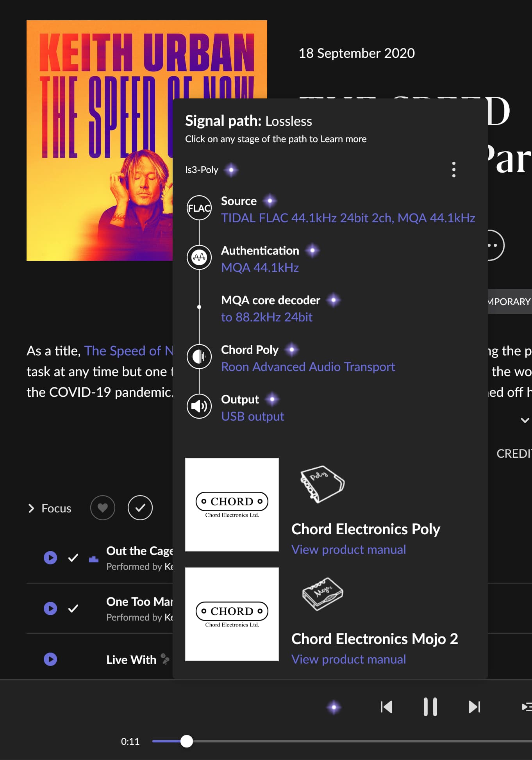Click the Output speaker icon
This screenshot has width=532, height=760.
(x=199, y=406)
